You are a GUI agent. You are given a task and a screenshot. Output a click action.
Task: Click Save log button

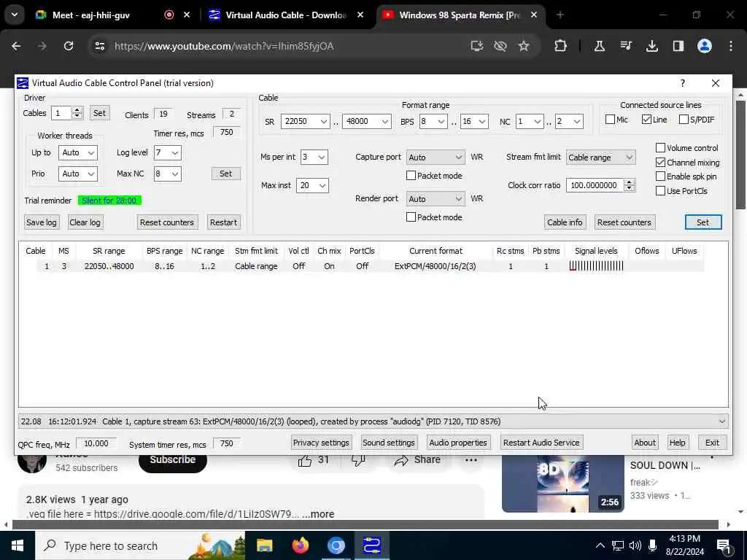pyautogui.click(x=42, y=222)
